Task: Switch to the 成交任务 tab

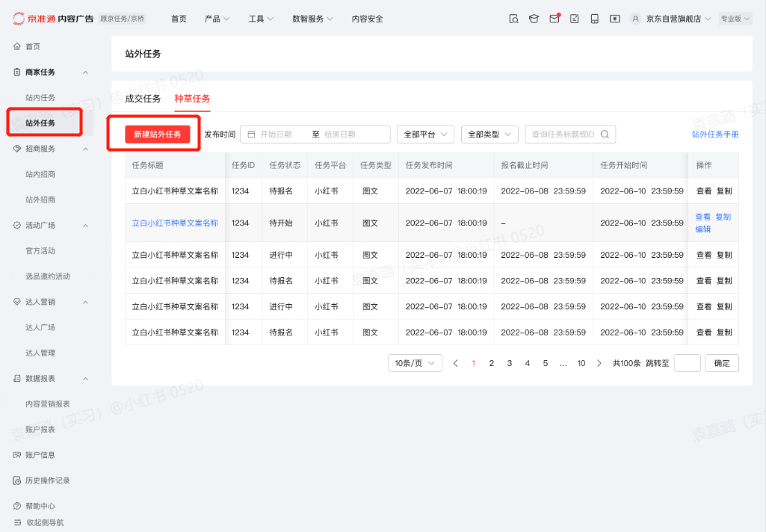Action: tap(143, 99)
